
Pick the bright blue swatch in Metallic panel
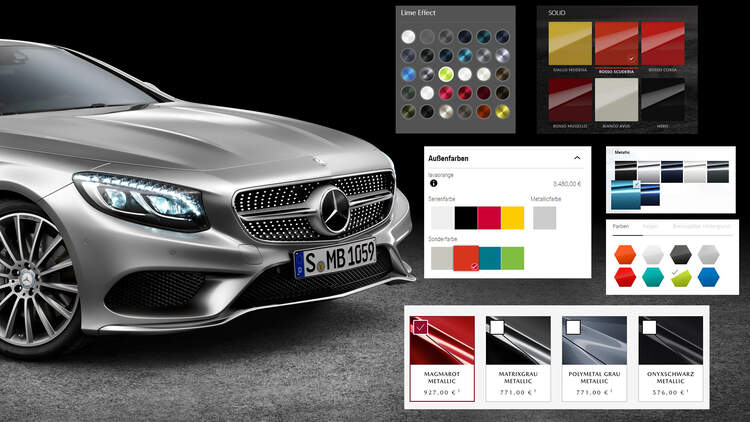[x=650, y=195]
